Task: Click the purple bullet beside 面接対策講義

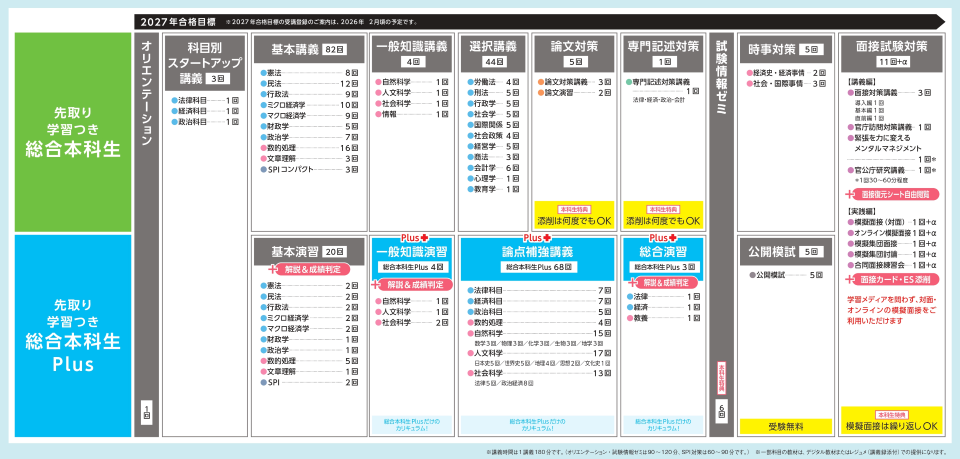Action: 850,92
